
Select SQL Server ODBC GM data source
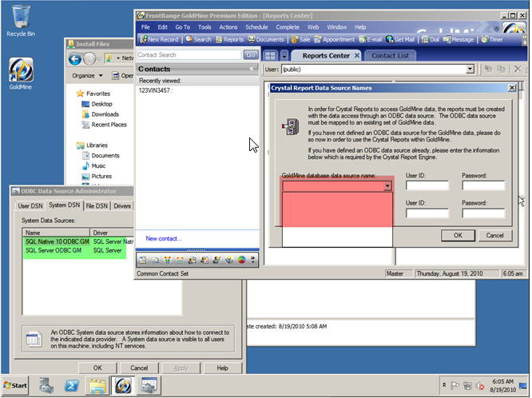pos(54,250)
